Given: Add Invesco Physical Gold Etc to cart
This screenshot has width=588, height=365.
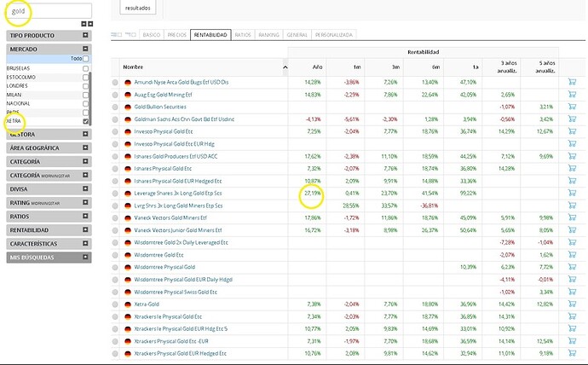Looking at the screenshot, I should 572,131.
